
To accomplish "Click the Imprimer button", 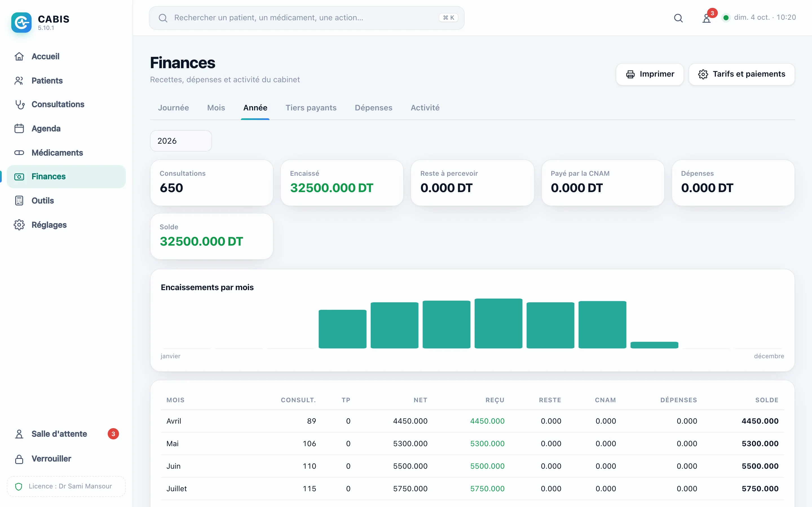I will (650, 74).
